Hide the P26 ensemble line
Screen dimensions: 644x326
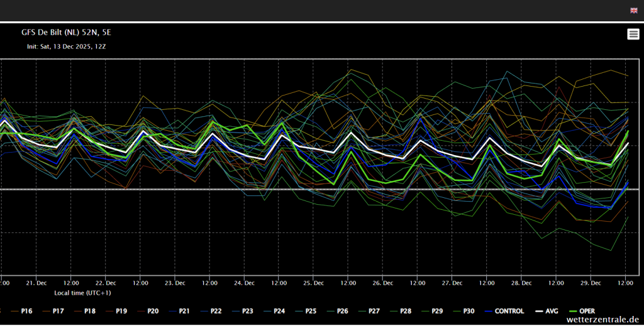(342, 311)
